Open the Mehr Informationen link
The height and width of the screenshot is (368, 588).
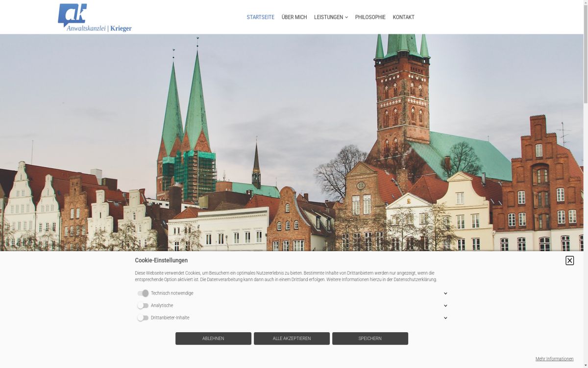[x=554, y=359]
